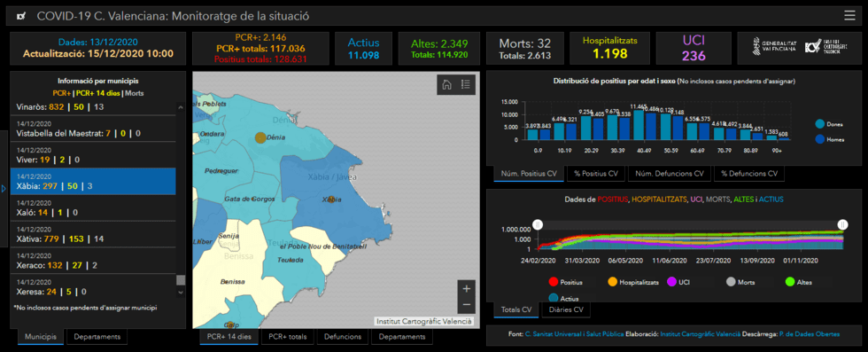Open the Núm. Positius CV tab
Viewport: 868px width, 352px height.
529,174
